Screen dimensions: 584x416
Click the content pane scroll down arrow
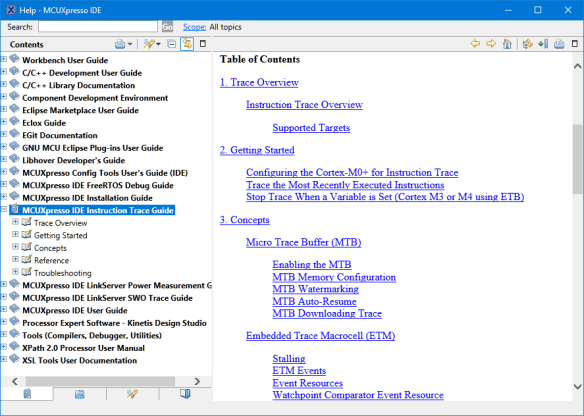578,387
